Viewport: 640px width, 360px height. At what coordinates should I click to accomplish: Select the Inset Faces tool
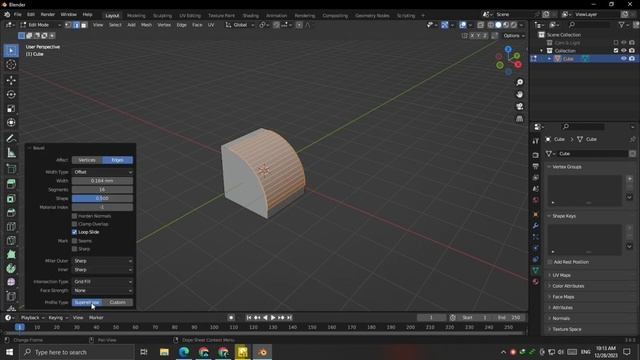pyautogui.click(x=11, y=198)
